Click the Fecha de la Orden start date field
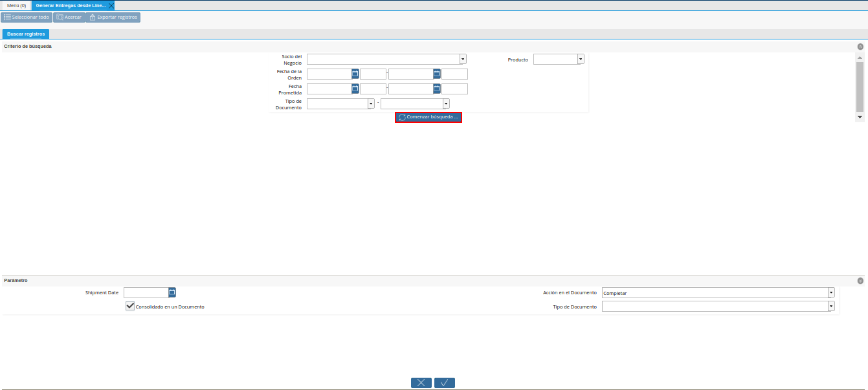The image size is (868, 390). 329,74
